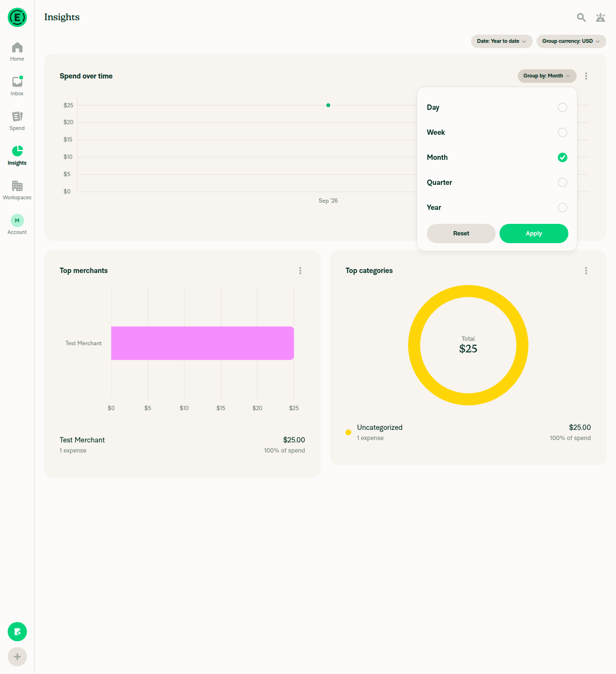The height and width of the screenshot is (674, 616).
Task: Select the Quarter radio option
Action: point(563,182)
